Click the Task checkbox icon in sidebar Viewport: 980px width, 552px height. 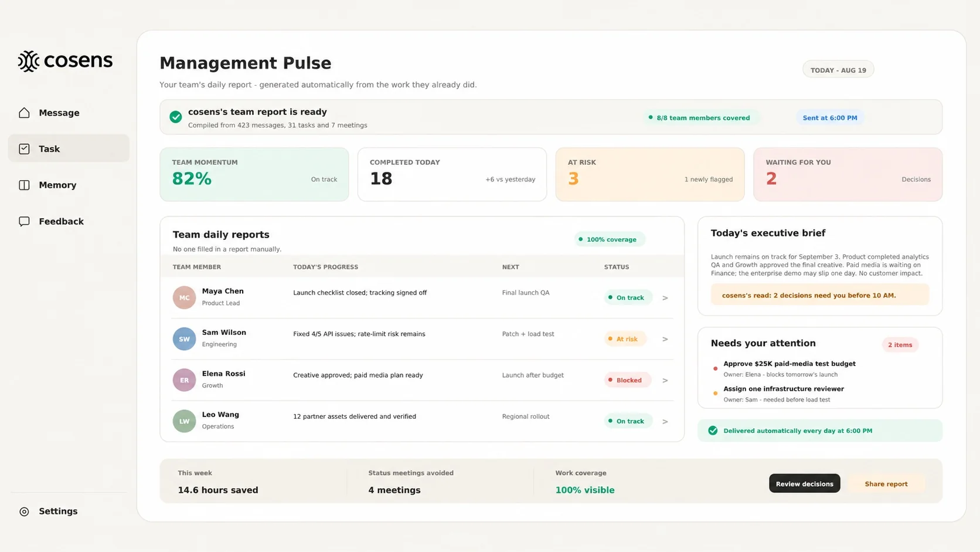(x=24, y=149)
